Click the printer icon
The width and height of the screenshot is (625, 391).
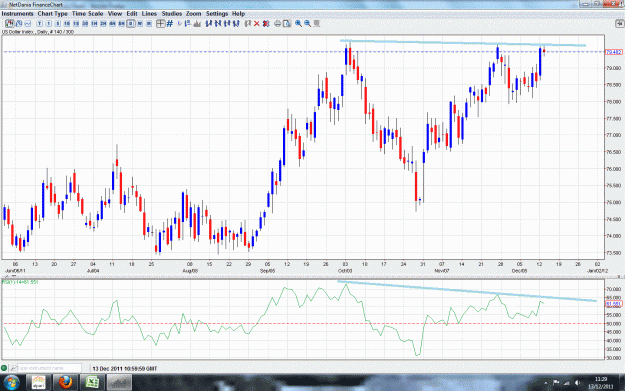point(277,24)
